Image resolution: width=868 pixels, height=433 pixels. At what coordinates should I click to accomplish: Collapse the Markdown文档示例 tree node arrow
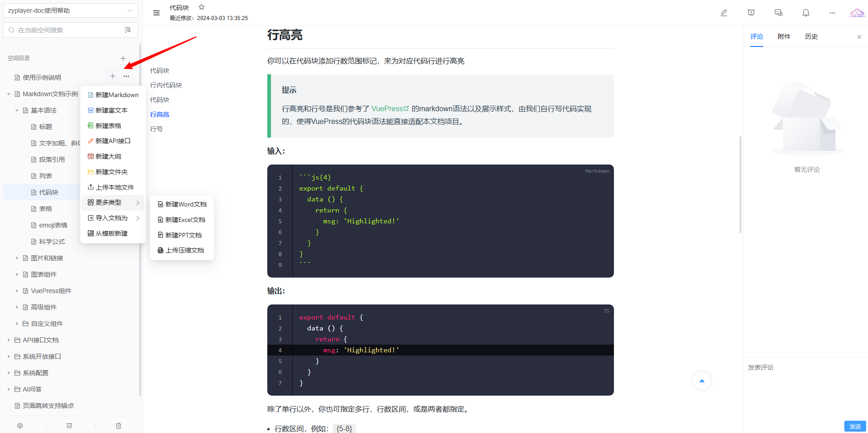[x=9, y=94]
